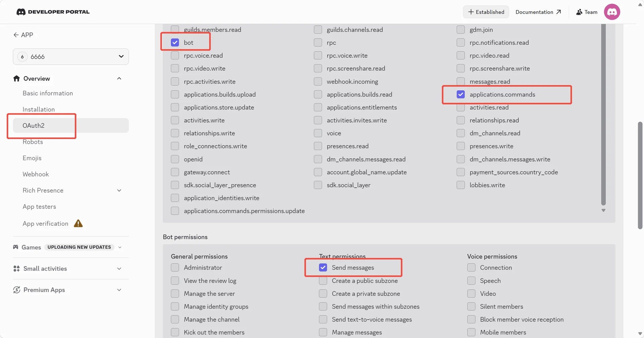Expand the Rich Presence submenu
The height and width of the screenshot is (338, 644).
click(119, 190)
